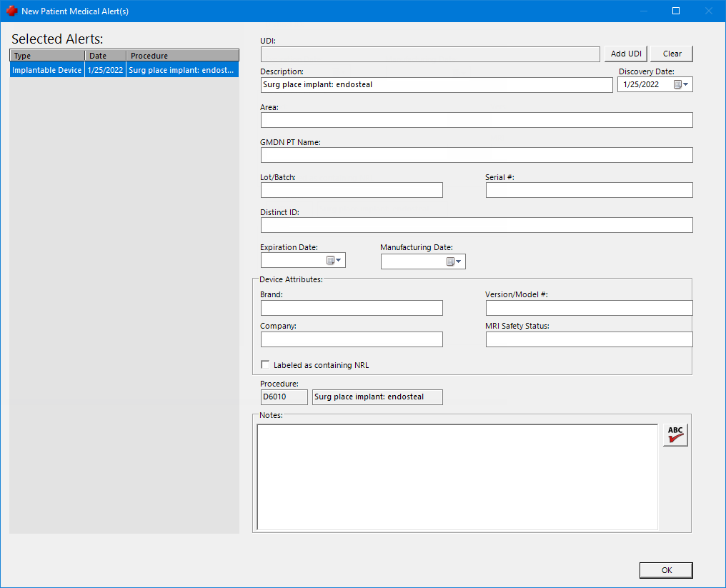Confirm with the OK button
726x588 pixels.
[666, 570]
